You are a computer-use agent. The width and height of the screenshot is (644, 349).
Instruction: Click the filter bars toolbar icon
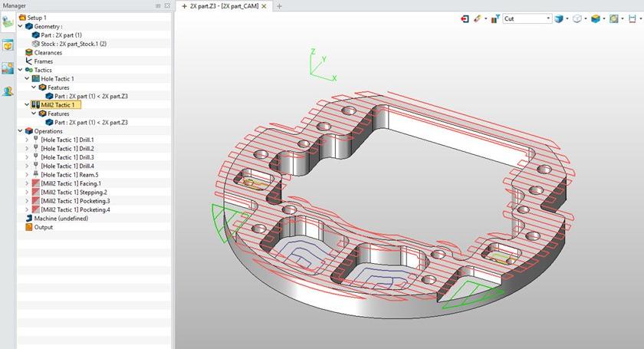point(495,19)
